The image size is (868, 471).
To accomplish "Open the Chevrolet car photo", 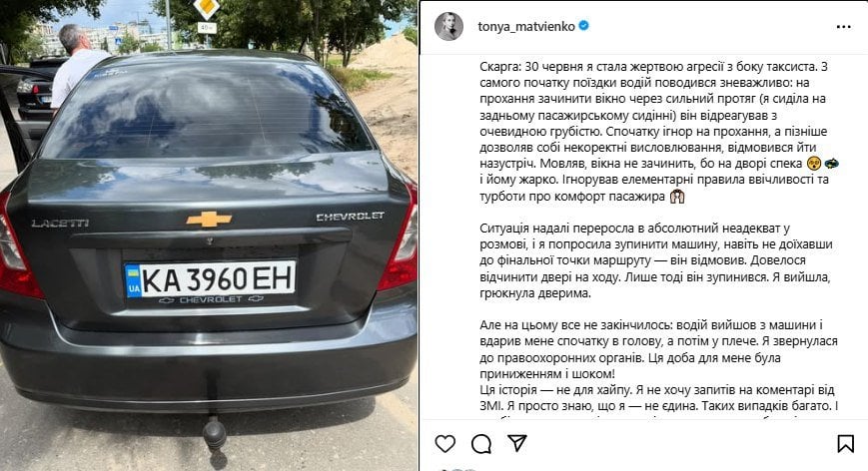I will point(209,235).
